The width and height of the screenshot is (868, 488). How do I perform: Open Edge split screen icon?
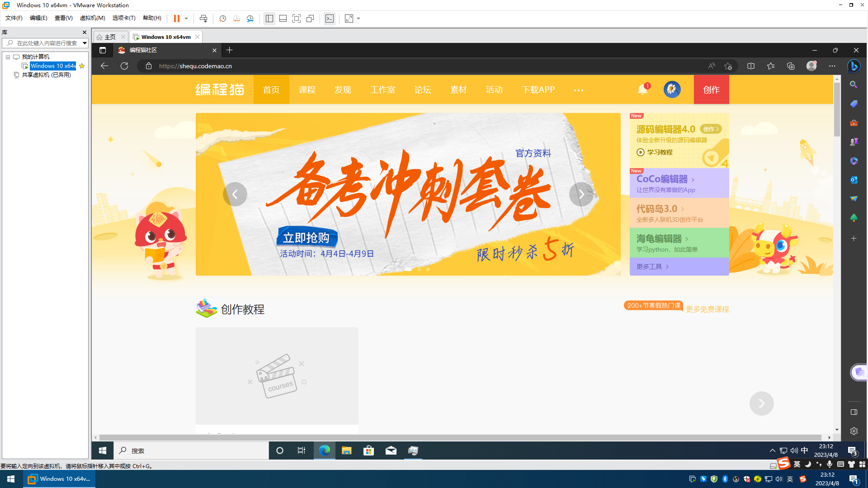click(x=751, y=66)
